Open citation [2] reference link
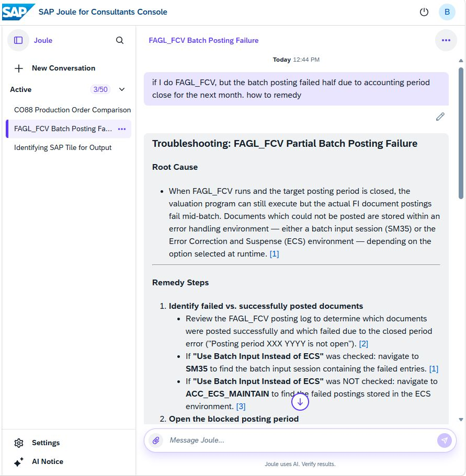This screenshot has height=476, width=466. pos(363,344)
